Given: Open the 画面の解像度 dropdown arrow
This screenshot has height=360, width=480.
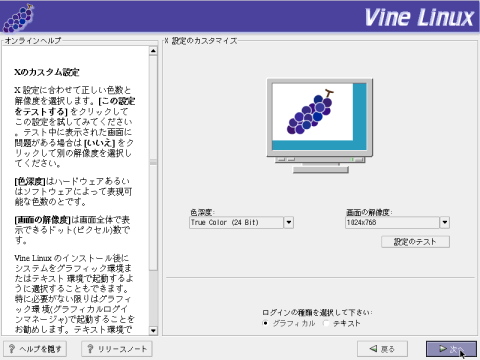Looking at the screenshot, I should (445, 222).
